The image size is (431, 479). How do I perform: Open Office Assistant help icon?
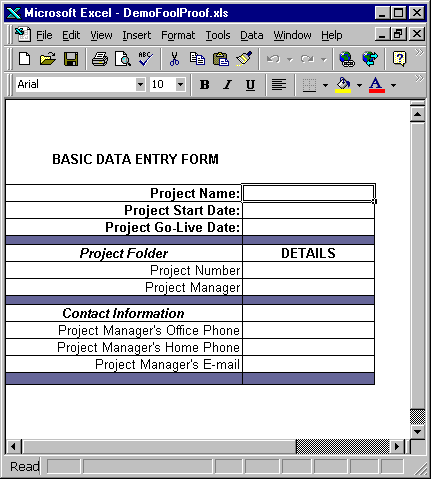399,59
